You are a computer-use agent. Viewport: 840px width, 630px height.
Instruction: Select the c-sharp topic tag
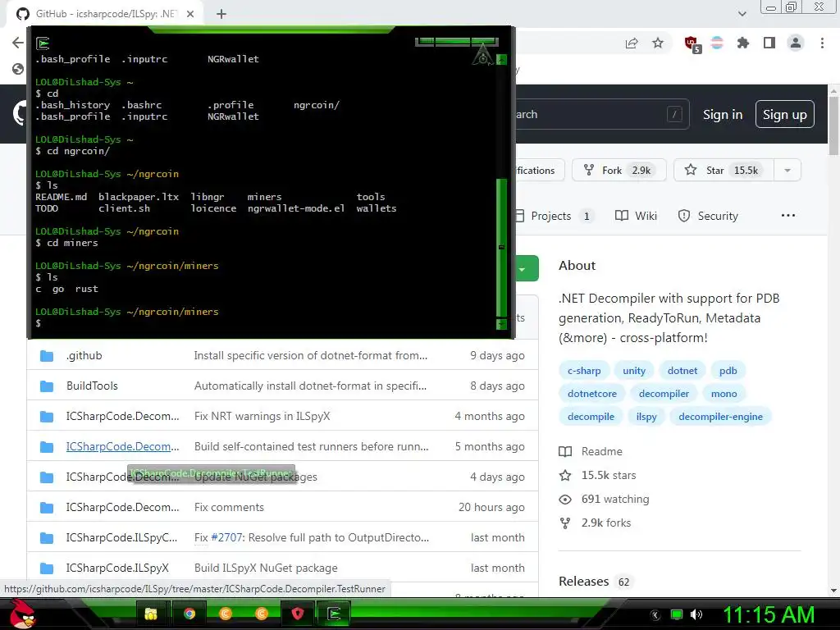(584, 371)
